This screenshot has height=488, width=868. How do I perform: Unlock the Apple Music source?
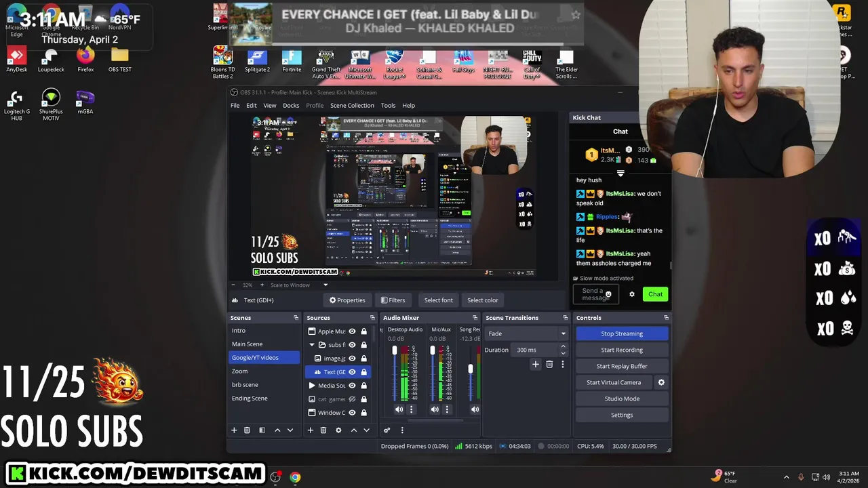363,331
